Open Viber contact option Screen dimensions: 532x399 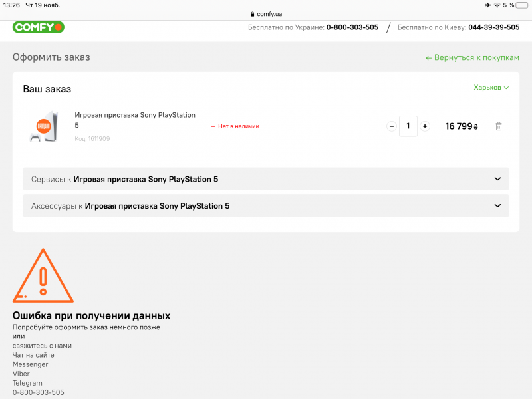(x=21, y=374)
